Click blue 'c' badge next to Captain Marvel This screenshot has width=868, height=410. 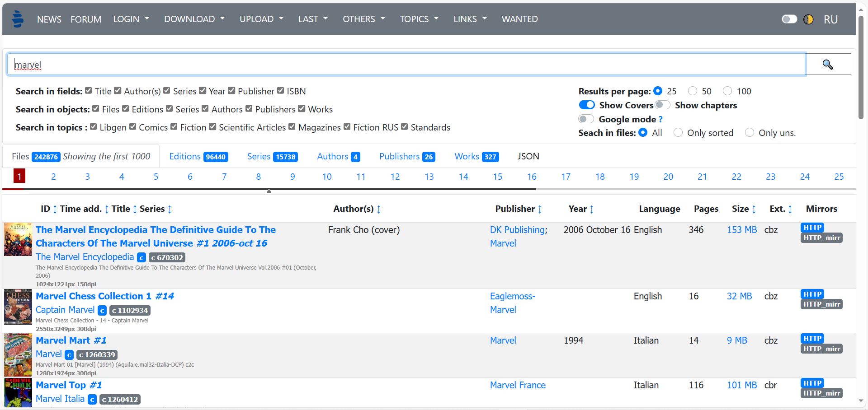[x=102, y=311]
